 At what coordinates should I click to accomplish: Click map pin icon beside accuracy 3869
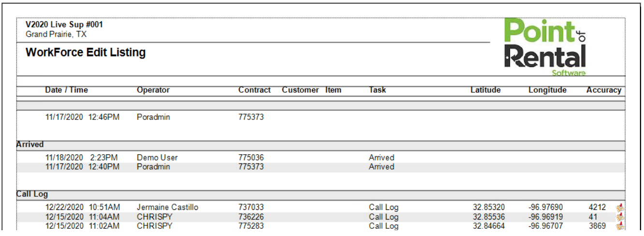point(620,226)
